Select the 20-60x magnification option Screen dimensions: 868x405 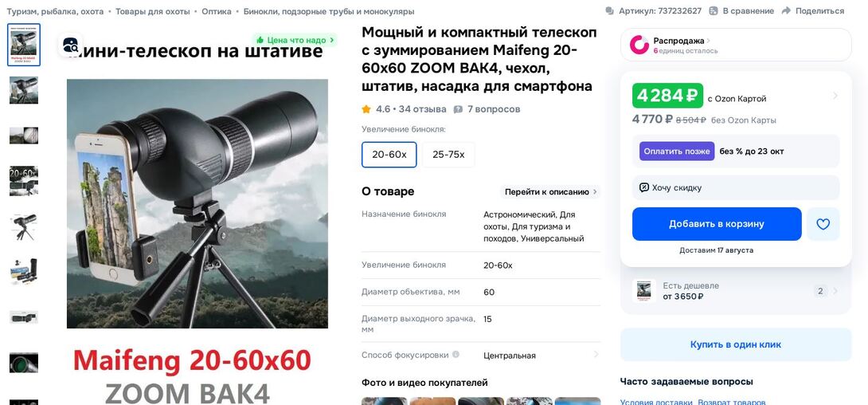tap(389, 155)
